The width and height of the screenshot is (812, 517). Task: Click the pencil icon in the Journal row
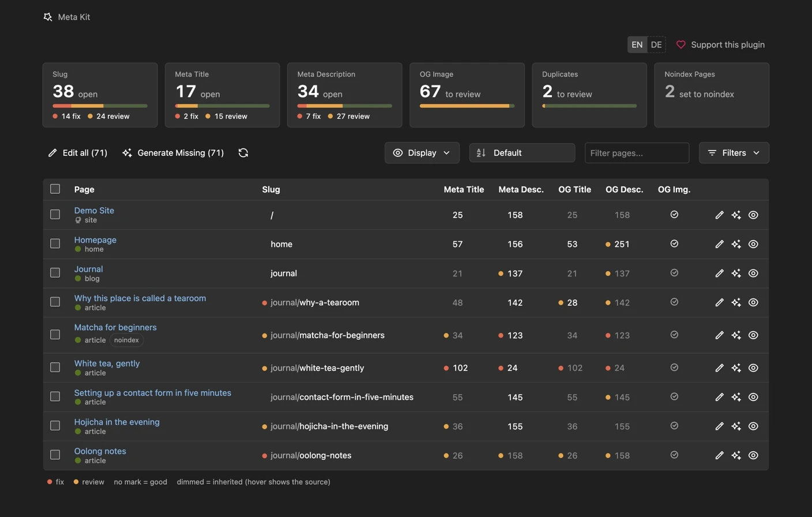[719, 274]
